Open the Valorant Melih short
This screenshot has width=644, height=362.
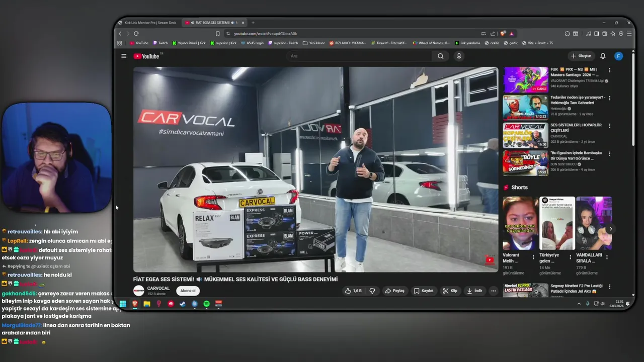[x=520, y=223]
